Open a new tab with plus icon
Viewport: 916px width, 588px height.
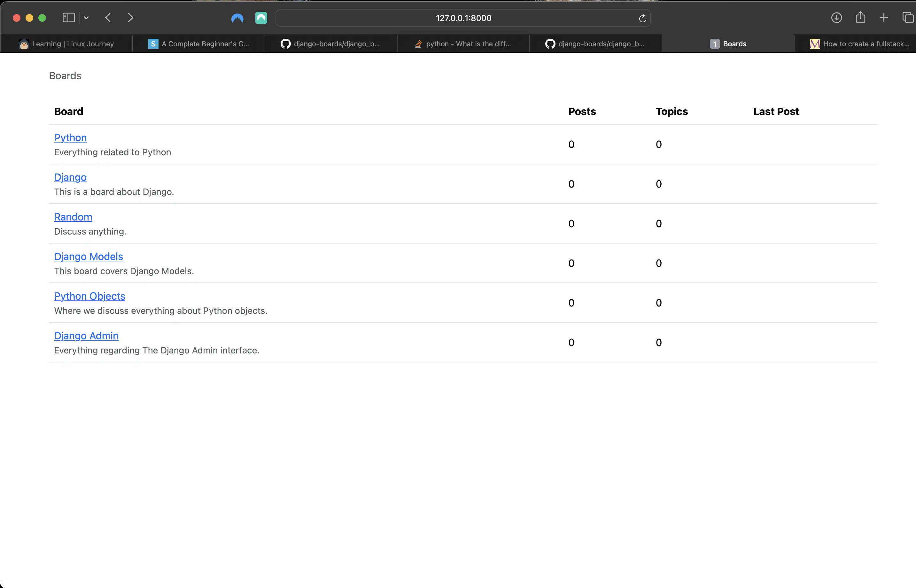883,18
